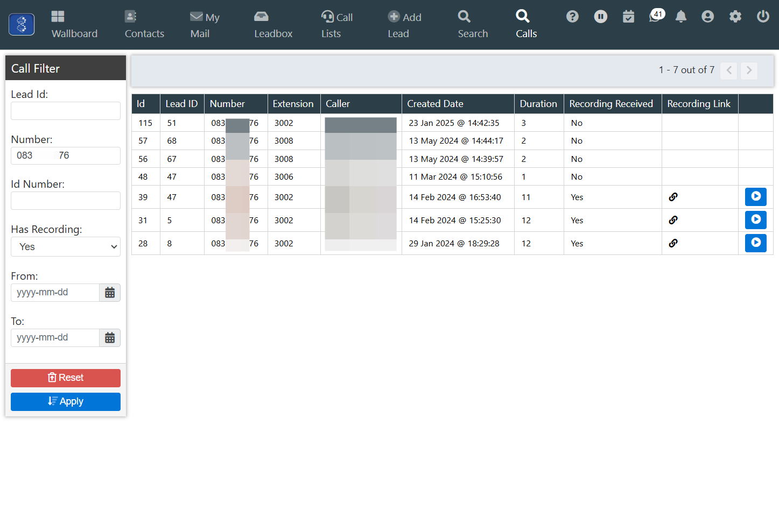
Task: Open My Mail
Action: coord(205,25)
